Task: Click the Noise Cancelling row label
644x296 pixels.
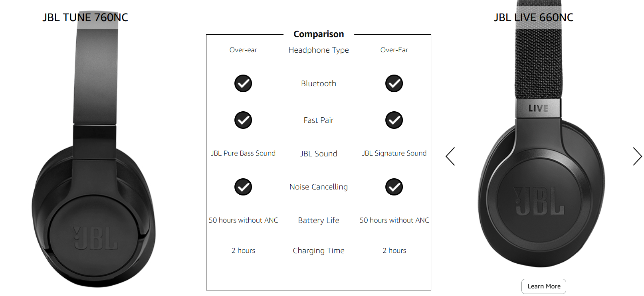Action: click(x=319, y=187)
